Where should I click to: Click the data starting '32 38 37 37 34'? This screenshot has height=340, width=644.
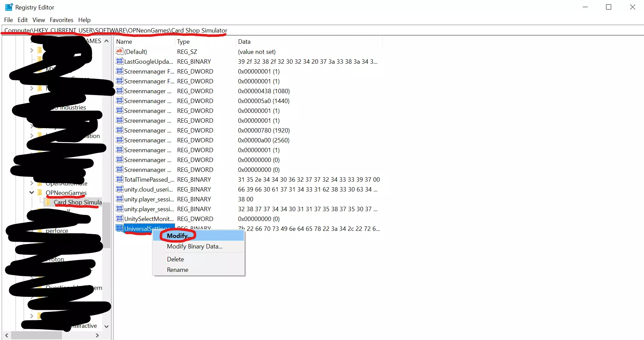[x=308, y=209]
